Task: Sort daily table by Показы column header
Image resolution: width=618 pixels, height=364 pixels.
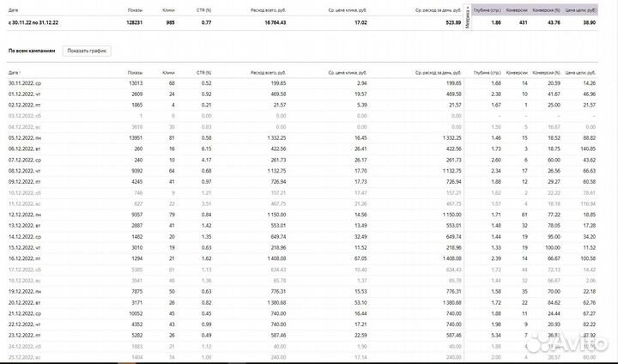Action: click(x=135, y=74)
